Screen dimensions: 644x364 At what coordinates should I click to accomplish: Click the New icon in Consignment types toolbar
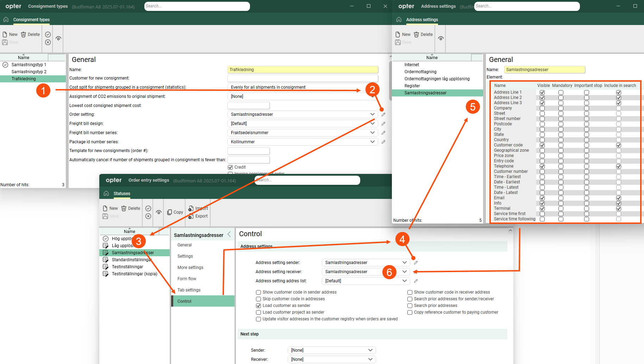click(5, 34)
